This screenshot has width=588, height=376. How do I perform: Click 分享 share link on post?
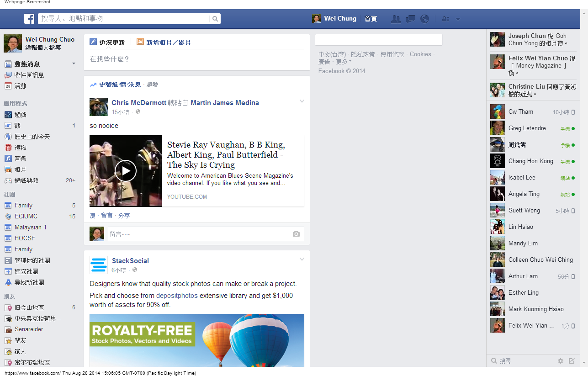coord(124,216)
